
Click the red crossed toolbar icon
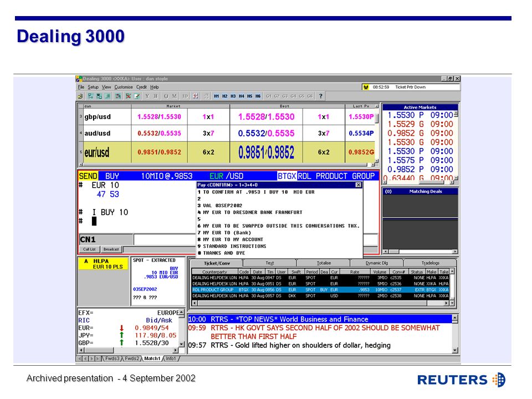(128, 96)
